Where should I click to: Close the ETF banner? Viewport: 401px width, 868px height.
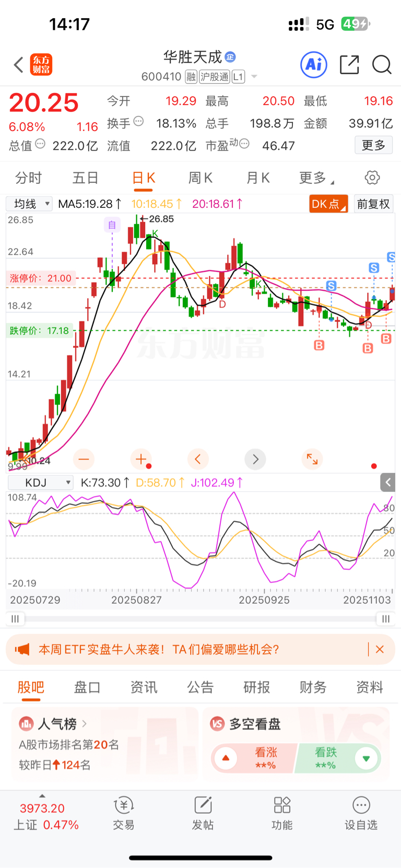tap(380, 649)
